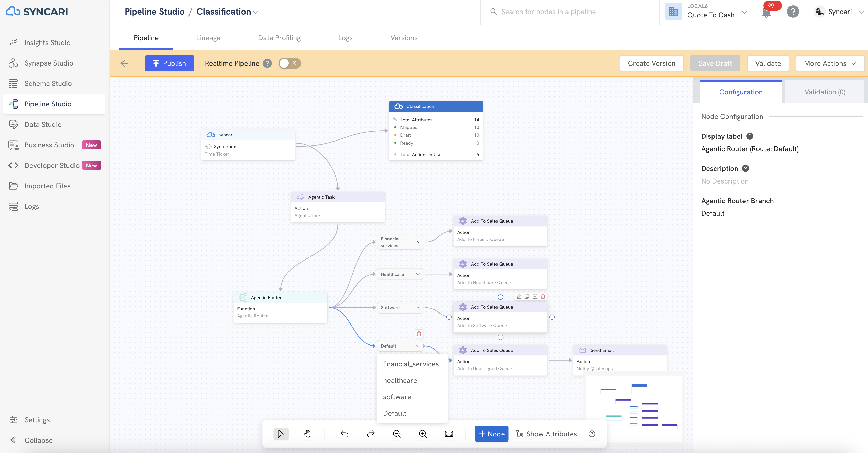Screen dimensions: 868x453
Task: Open Insights Studio from the sidebar
Action: (54, 42)
